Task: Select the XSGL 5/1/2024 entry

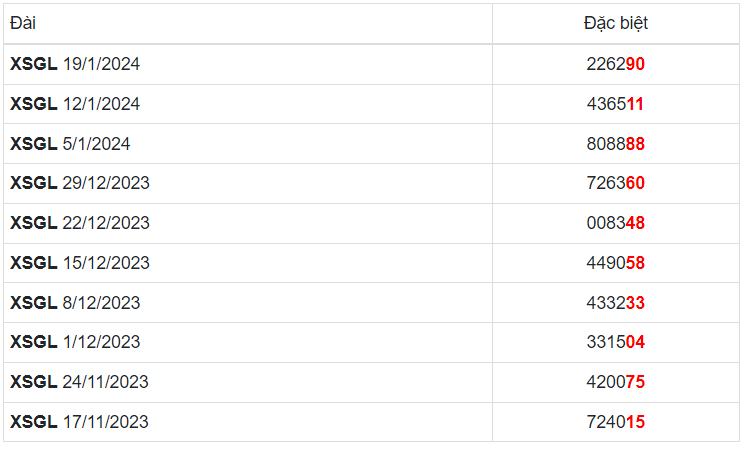Action: click(70, 144)
